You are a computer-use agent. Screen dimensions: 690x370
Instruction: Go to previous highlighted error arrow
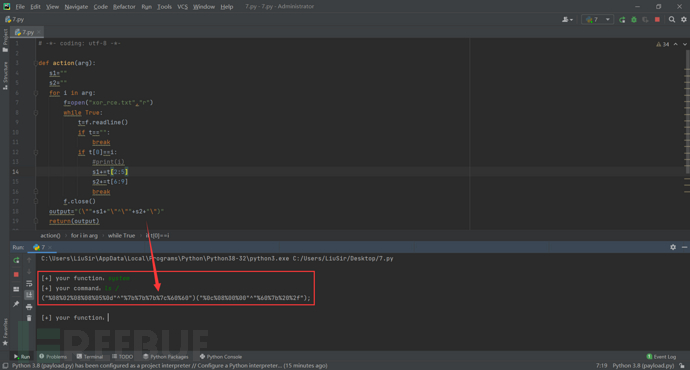click(x=675, y=44)
